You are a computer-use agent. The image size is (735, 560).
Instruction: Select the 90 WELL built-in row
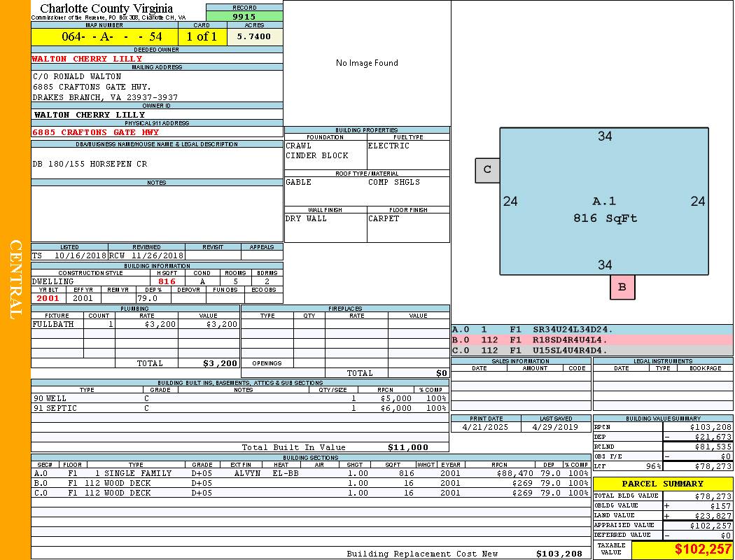(x=239, y=398)
